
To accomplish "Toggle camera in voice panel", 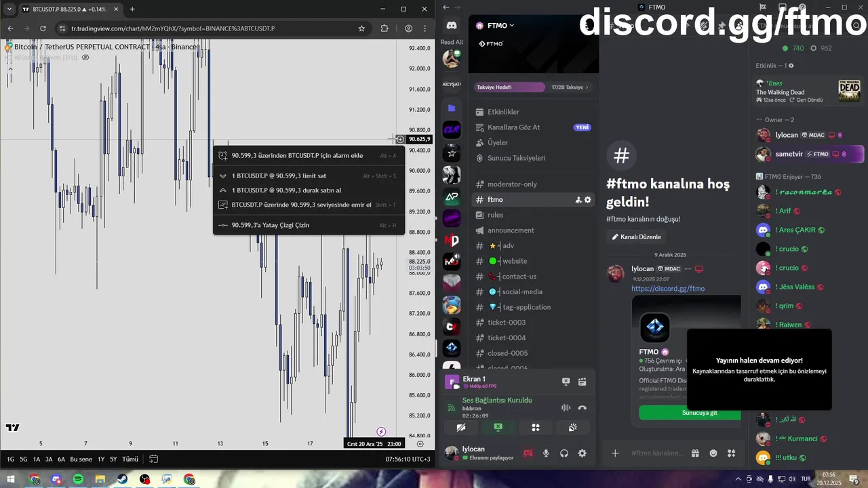I will (461, 427).
